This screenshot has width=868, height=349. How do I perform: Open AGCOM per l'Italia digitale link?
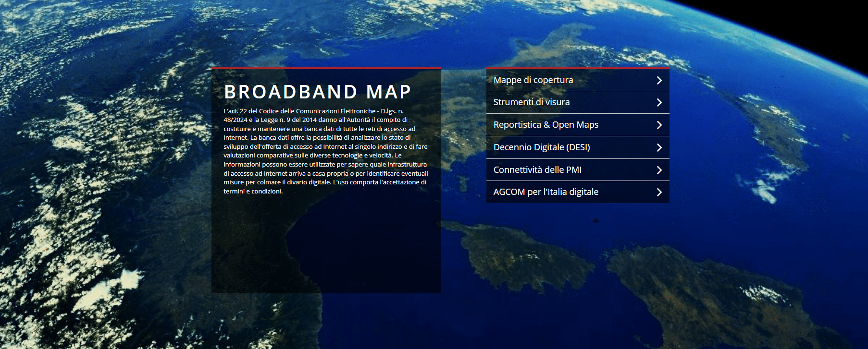click(x=578, y=192)
